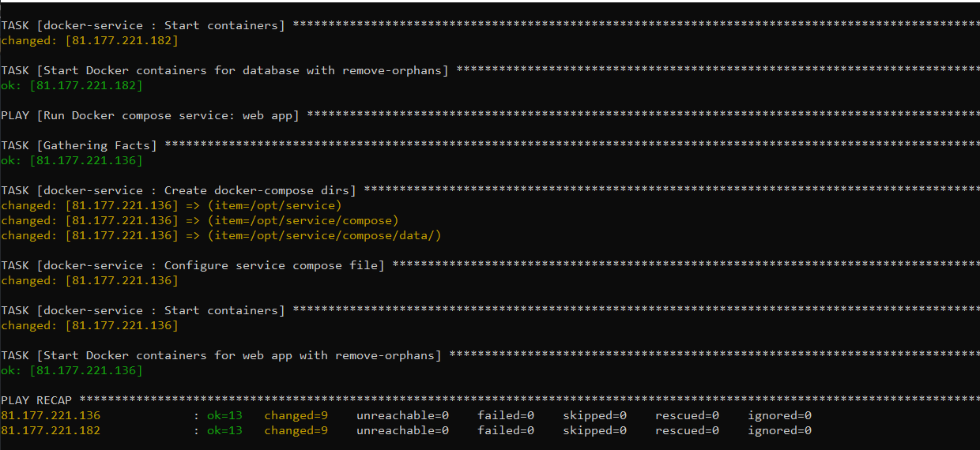Image resolution: width=980 pixels, height=450 pixels.
Task: Click ok 81.177.221.136 under Gathering Facts
Action: 72,160
